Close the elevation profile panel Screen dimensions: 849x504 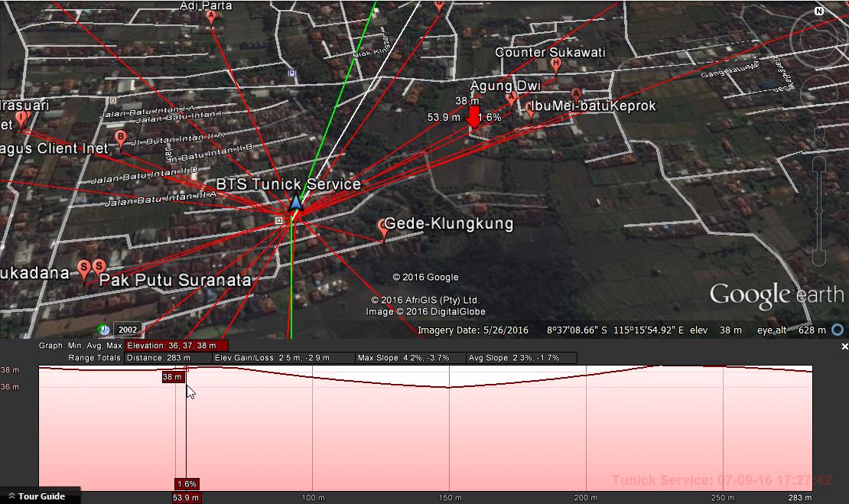pyautogui.click(x=844, y=346)
